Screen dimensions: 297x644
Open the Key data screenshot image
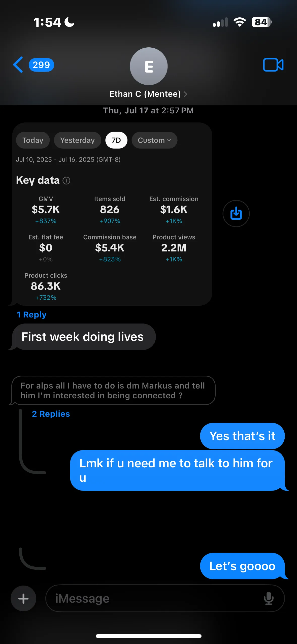click(112, 214)
